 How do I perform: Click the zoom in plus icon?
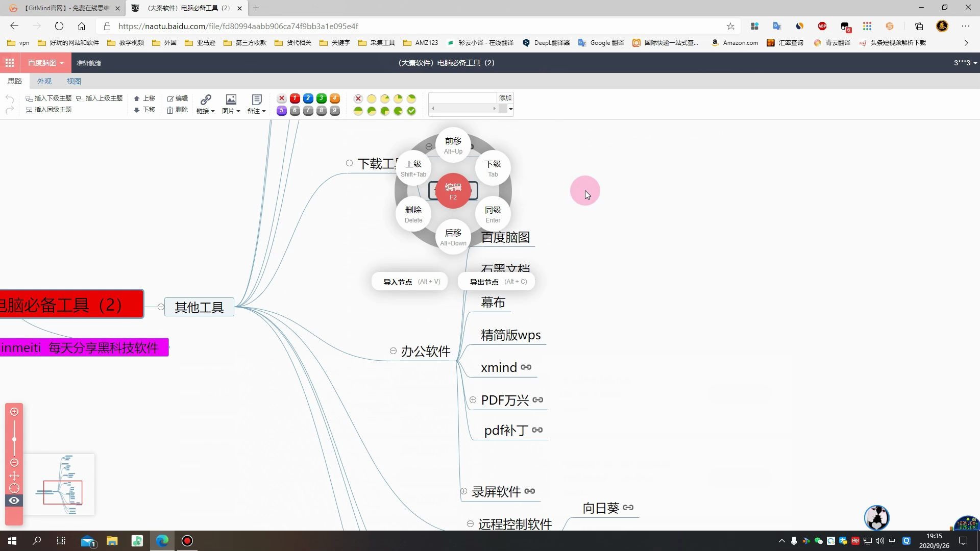[x=14, y=412]
